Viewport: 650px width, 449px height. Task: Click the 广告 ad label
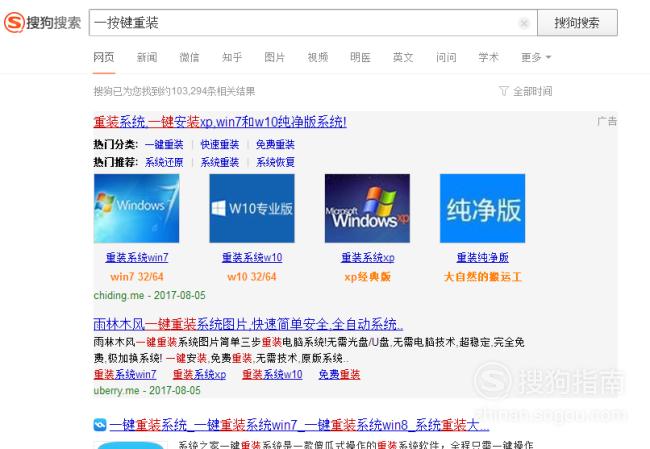[x=607, y=121]
